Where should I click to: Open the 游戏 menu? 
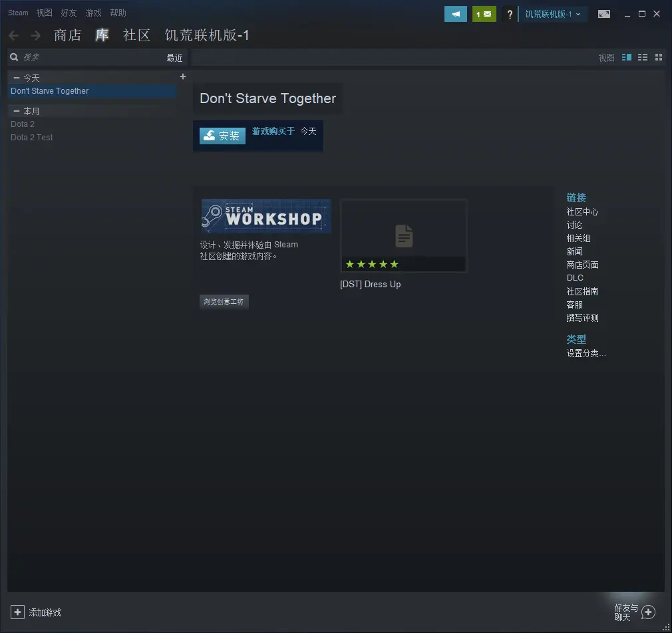[93, 13]
